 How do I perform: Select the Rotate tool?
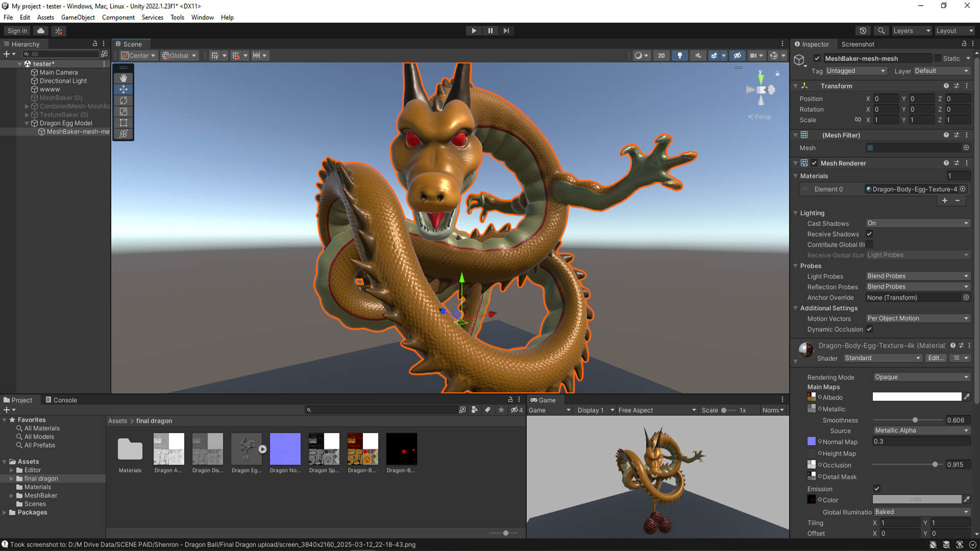click(123, 101)
